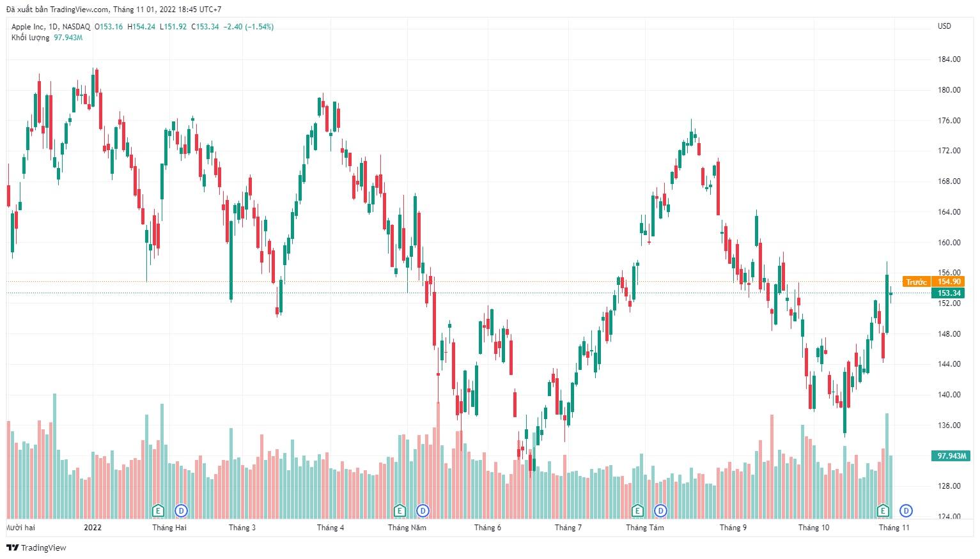980x559 pixels.
Task: Click the high value H154.24
Action: (x=141, y=27)
